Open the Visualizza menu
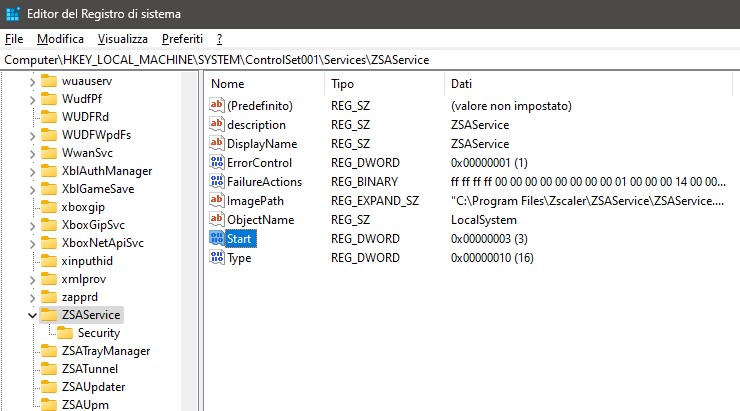This screenshot has height=411, width=740. (x=123, y=39)
